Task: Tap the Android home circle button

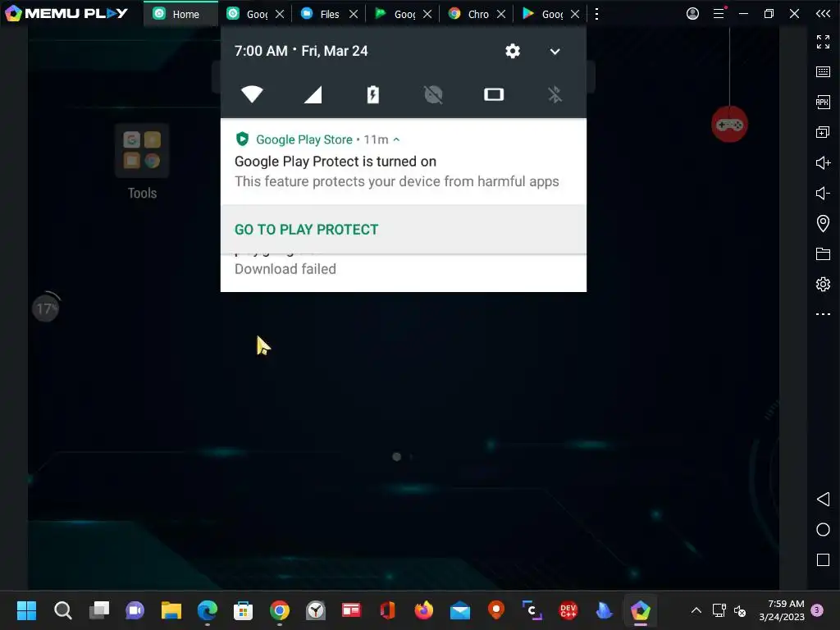Action: [x=823, y=530]
